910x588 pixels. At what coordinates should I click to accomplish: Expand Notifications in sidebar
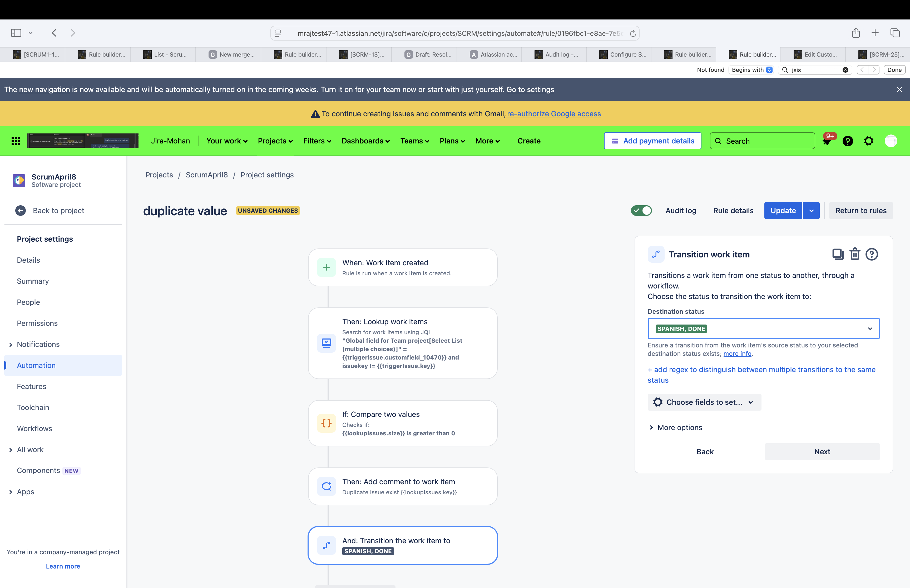point(11,344)
